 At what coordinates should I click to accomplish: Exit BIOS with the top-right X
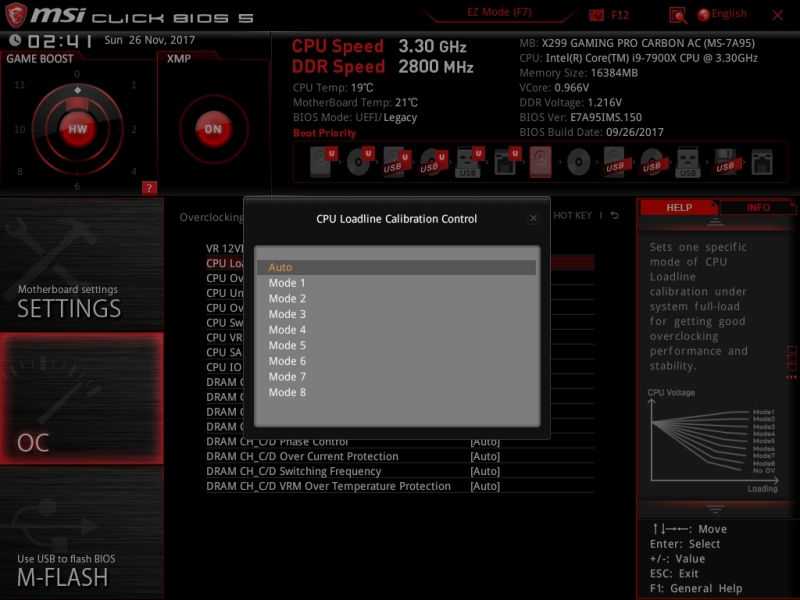778,15
